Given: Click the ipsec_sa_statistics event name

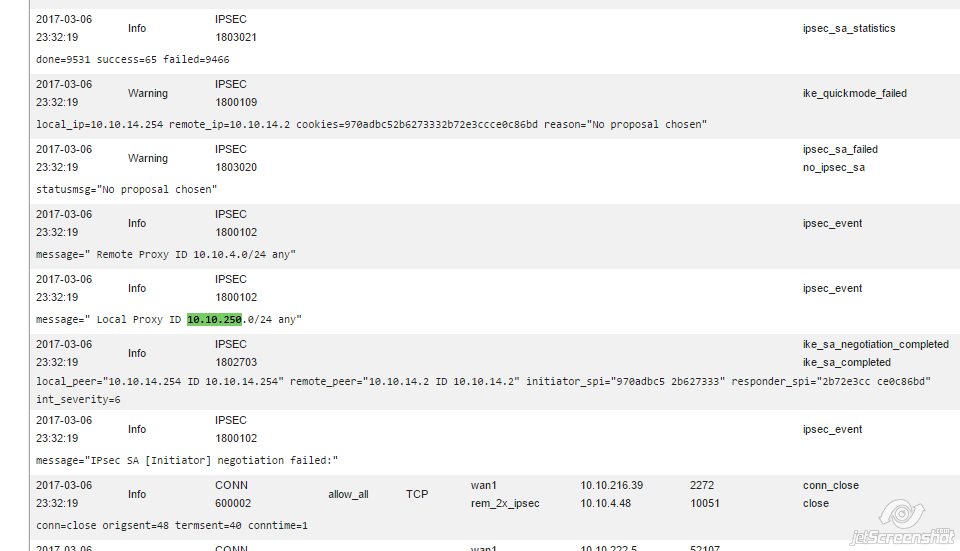Looking at the screenshot, I should coord(848,28).
